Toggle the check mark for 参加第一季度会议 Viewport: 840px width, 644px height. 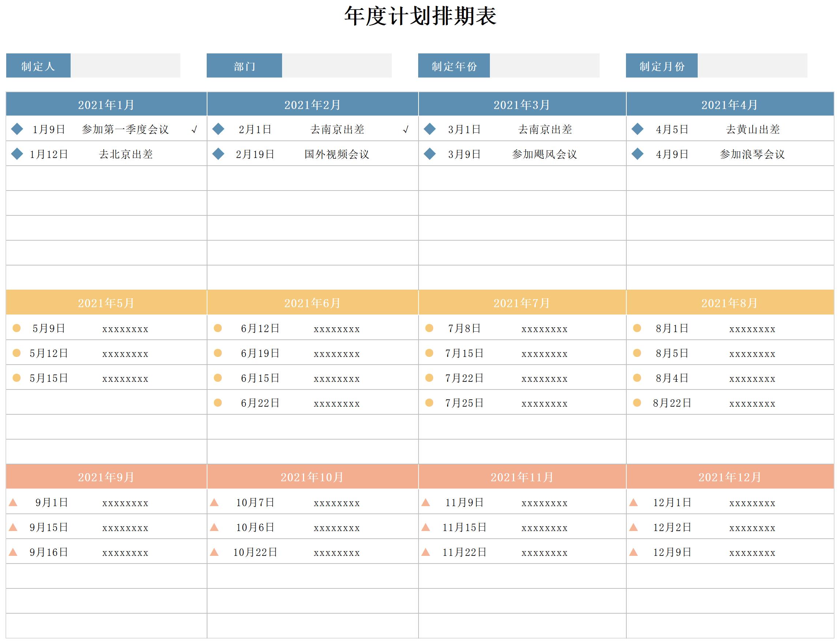pos(194,129)
